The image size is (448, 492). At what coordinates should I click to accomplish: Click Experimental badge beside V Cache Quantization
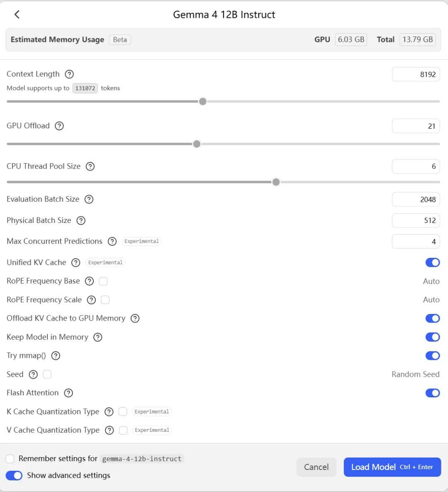(x=152, y=430)
